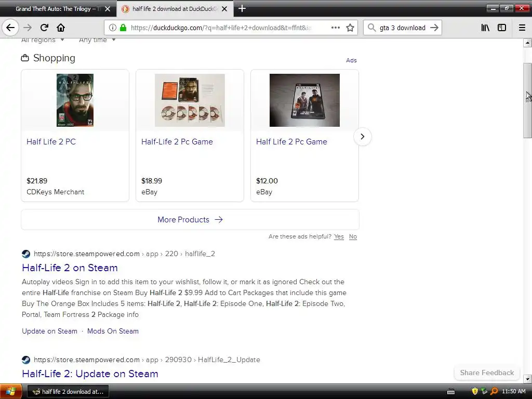Click the orange magnifier tray icon

point(494,391)
